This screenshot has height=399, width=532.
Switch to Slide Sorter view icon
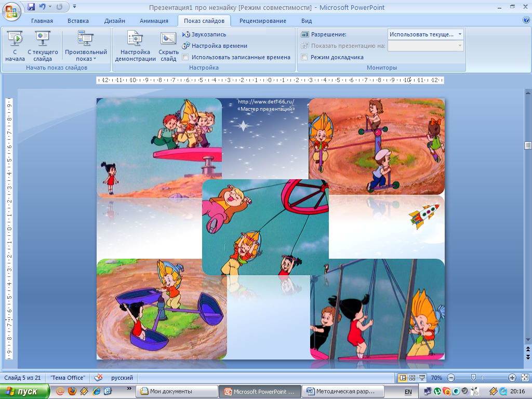413,378
